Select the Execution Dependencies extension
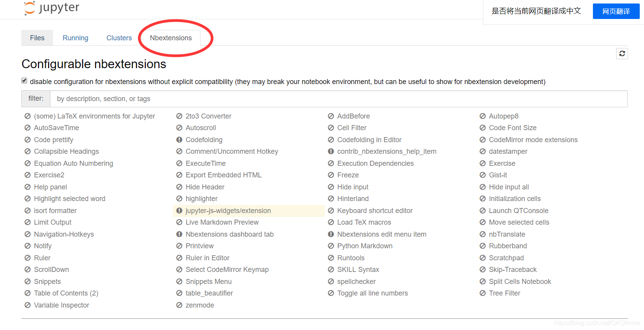The image size is (644, 330). 375,163
